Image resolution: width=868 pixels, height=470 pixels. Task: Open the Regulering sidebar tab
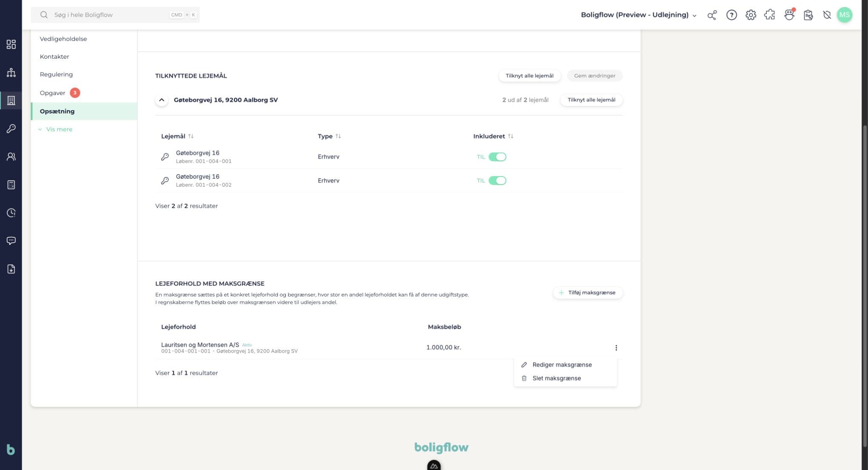tap(84, 74)
